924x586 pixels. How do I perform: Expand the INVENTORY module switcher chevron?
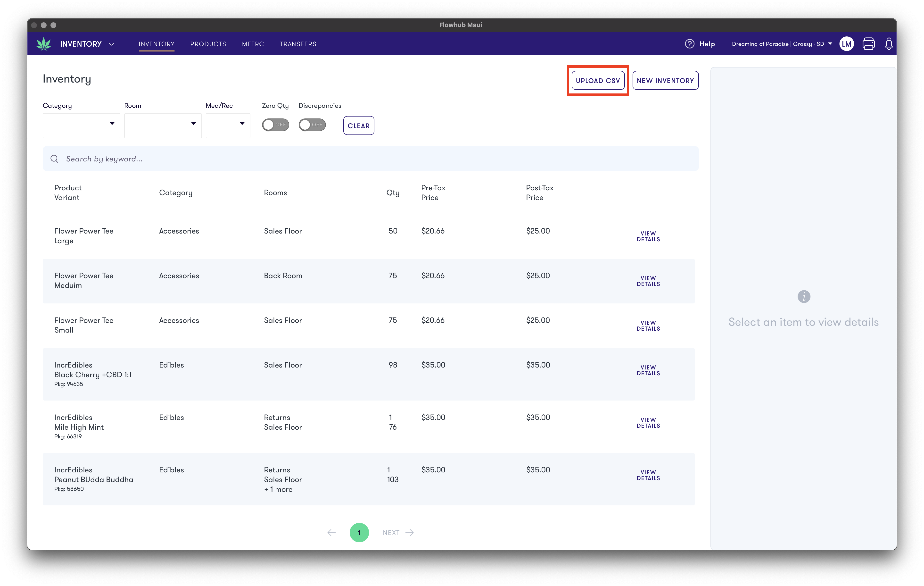112,44
